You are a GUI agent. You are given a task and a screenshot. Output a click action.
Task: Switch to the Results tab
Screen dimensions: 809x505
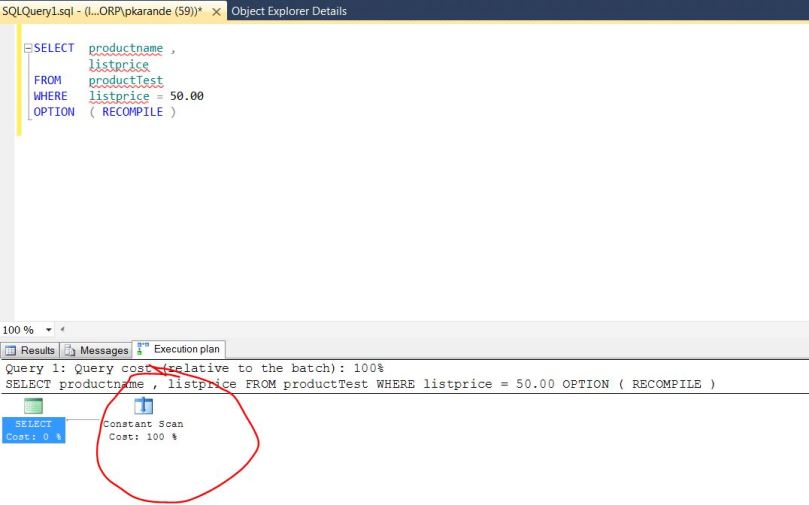(30, 350)
